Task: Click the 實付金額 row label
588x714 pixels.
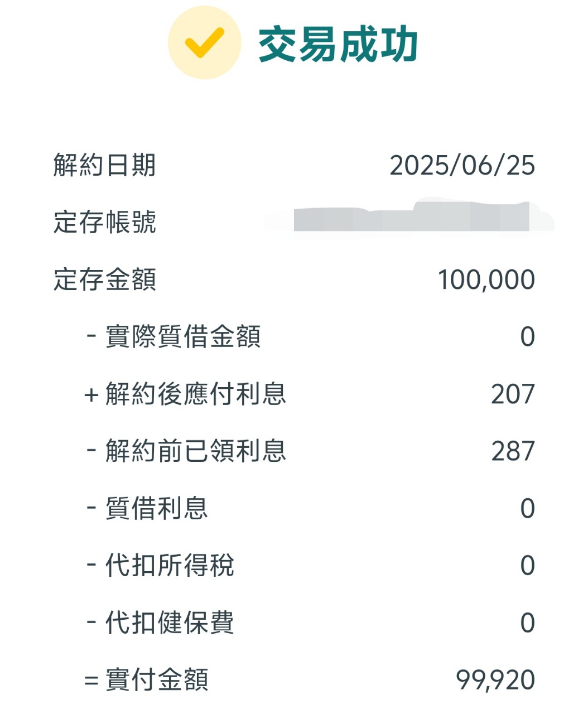Action: tap(146, 679)
